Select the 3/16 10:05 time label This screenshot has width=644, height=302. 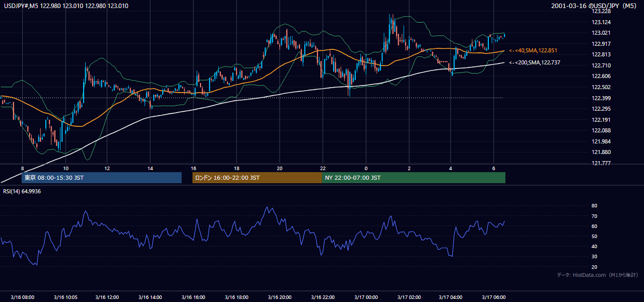(65, 297)
